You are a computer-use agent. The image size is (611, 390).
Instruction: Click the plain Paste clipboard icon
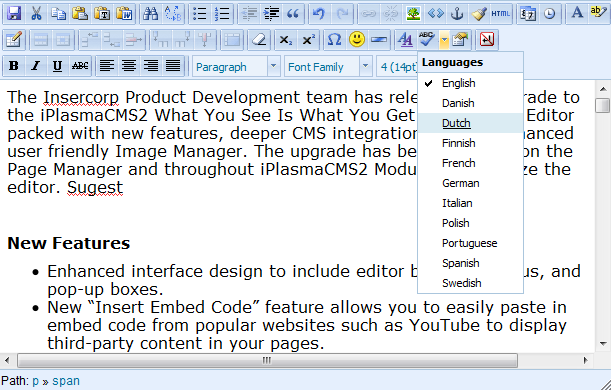[80, 14]
